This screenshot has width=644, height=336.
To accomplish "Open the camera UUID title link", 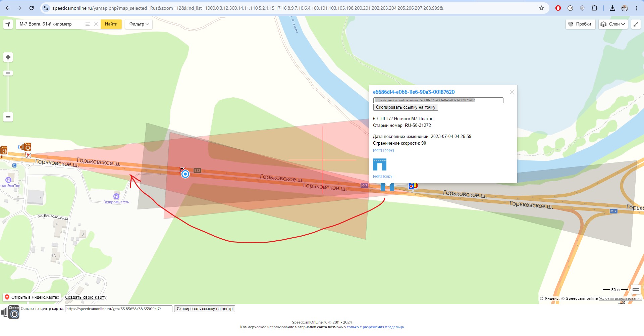I will (x=414, y=92).
